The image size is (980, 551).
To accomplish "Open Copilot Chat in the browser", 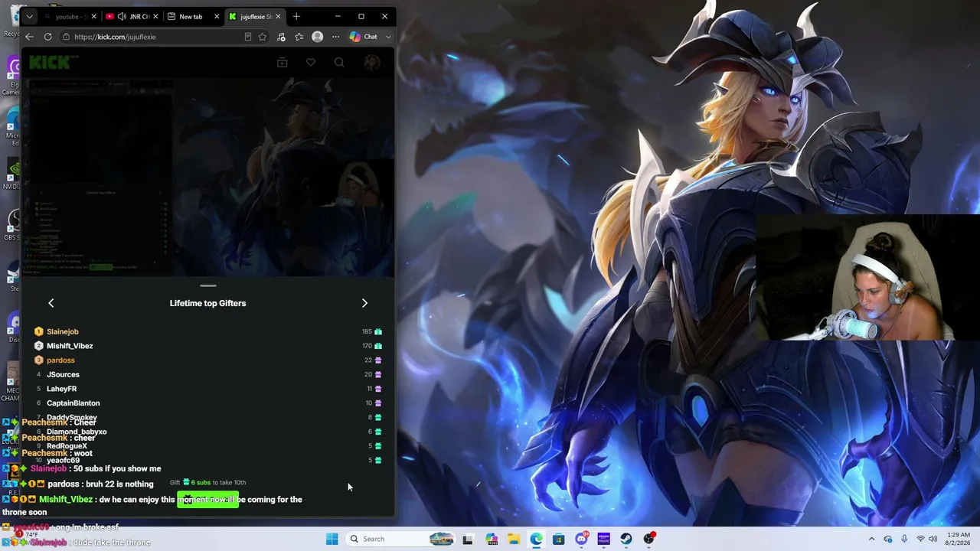I will click(364, 37).
